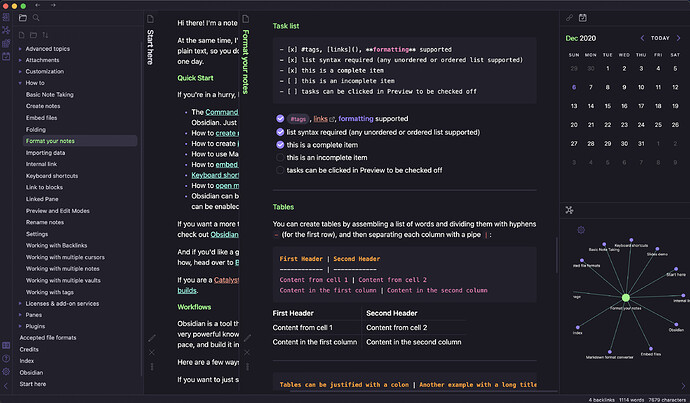Uncheck the 'list syntax required' task

[280, 132]
